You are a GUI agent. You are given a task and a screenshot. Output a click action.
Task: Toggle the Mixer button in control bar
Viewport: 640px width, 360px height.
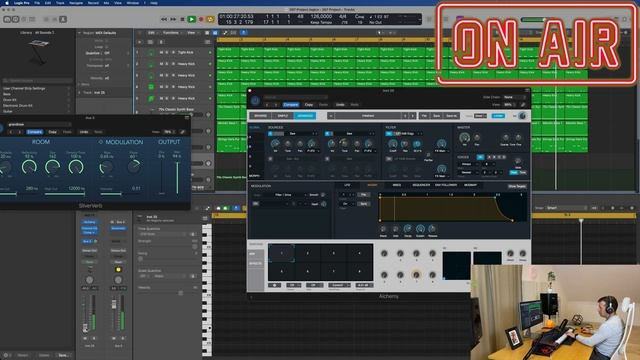click(x=54, y=19)
